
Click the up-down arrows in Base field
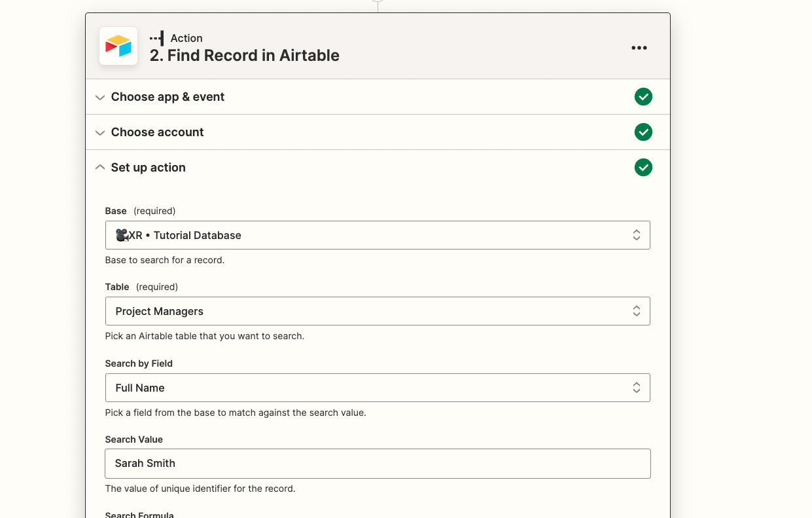[x=636, y=235]
